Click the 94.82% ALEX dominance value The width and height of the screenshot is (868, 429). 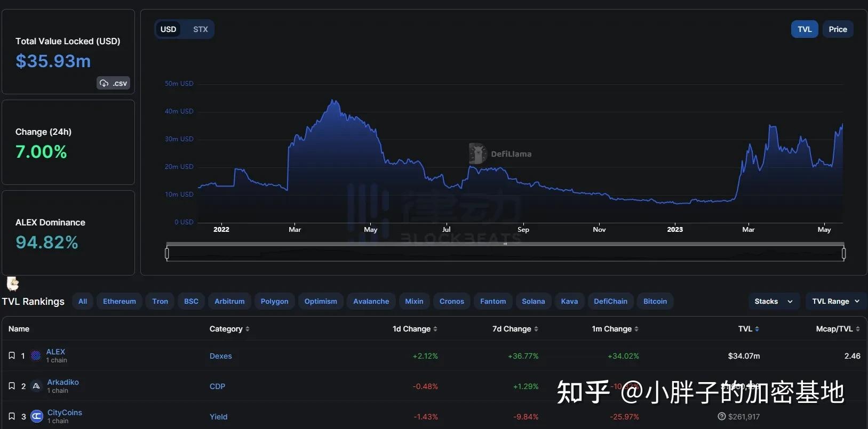[x=47, y=242]
